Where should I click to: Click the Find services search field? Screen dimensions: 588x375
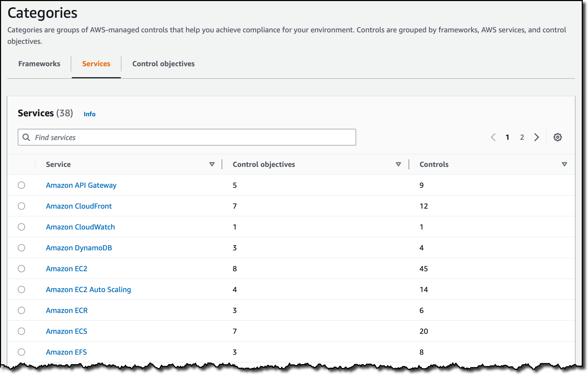tap(193, 137)
